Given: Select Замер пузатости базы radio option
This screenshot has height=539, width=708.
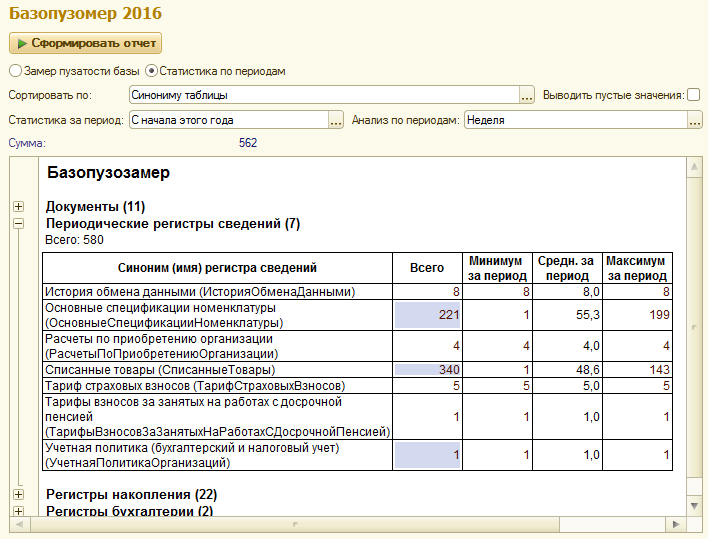Looking at the screenshot, I should [x=15, y=71].
